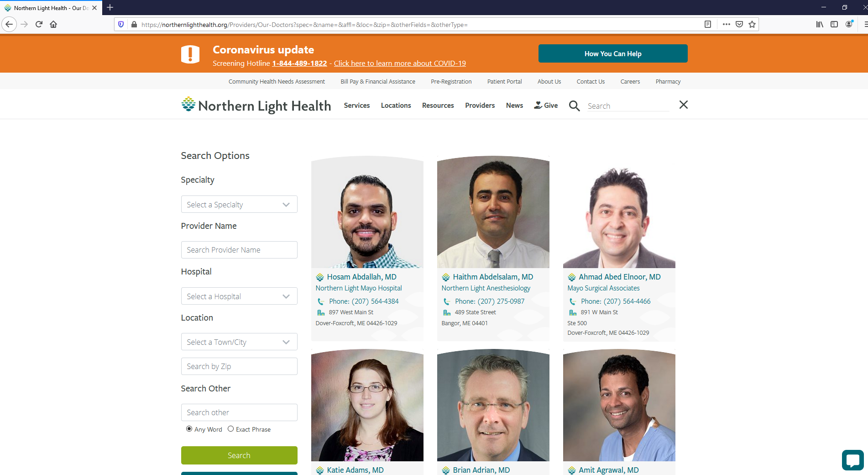Open the Locations menu item
This screenshot has height=475, width=868.
click(396, 106)
